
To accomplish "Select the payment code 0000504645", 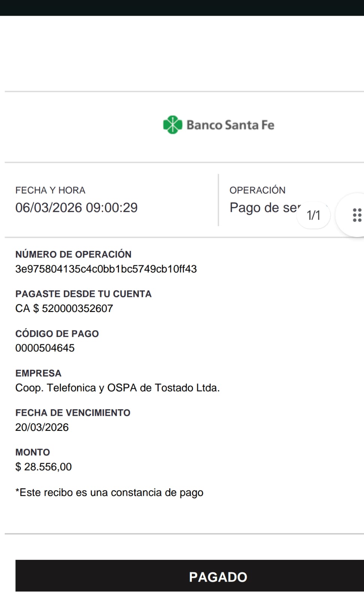I will (45, 348).
